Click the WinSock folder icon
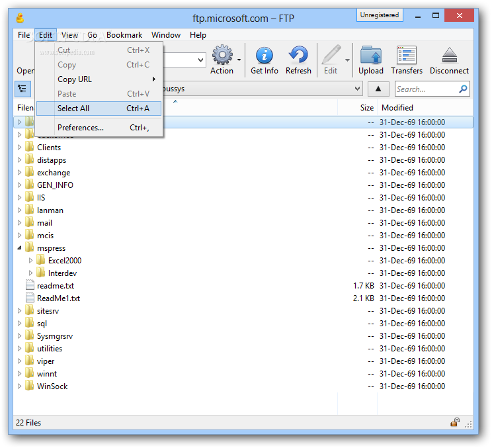492x448 pixels. 30,386
